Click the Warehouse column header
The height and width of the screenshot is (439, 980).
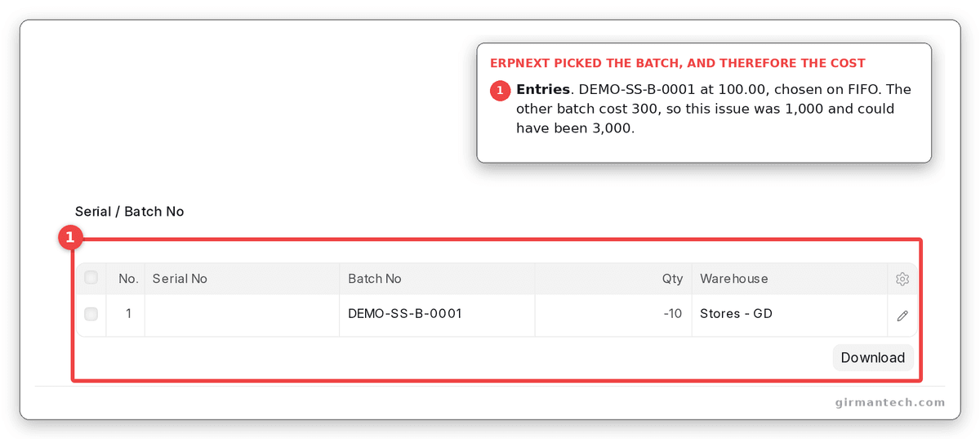[790, 279]
